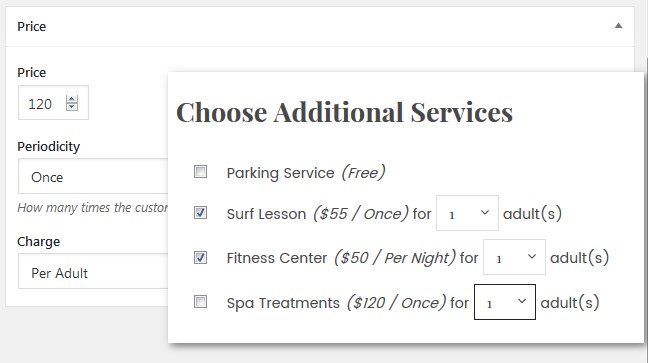This screenshot has height=363, width=648.
Task: Click the Price panel header title
Action: pos(31,26)
